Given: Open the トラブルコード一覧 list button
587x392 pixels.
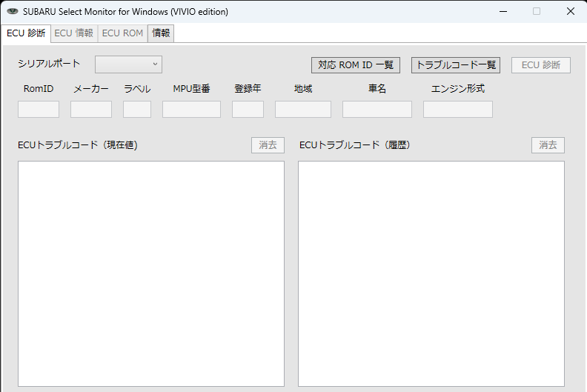Looking at the screenshot, I should click(x=456, y=65).
